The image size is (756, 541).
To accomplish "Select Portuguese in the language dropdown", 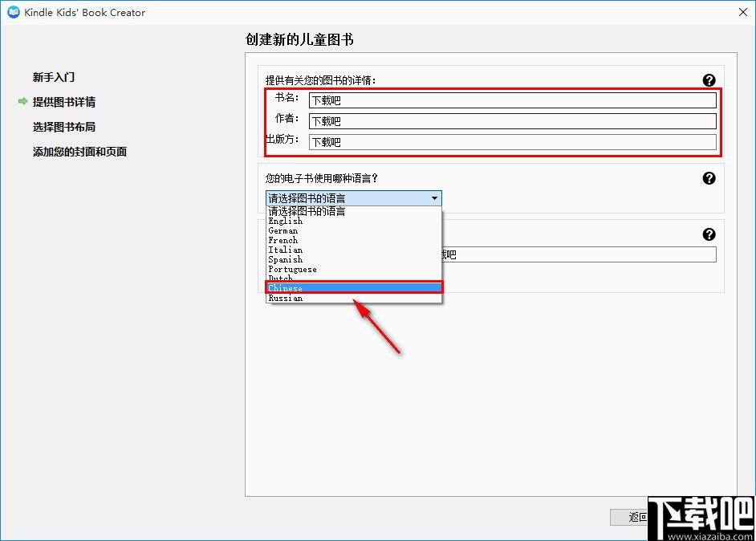I will point(354,269).
